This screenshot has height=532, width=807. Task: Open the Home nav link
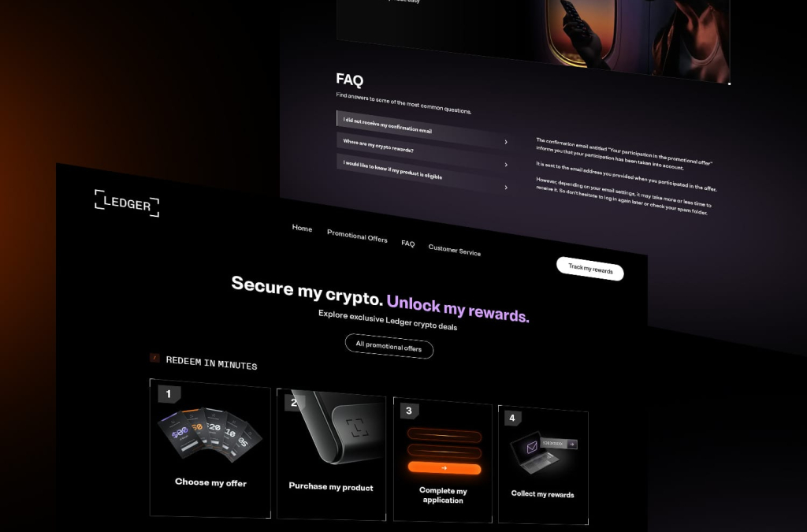pyautogui.click(x=302, y=228)
